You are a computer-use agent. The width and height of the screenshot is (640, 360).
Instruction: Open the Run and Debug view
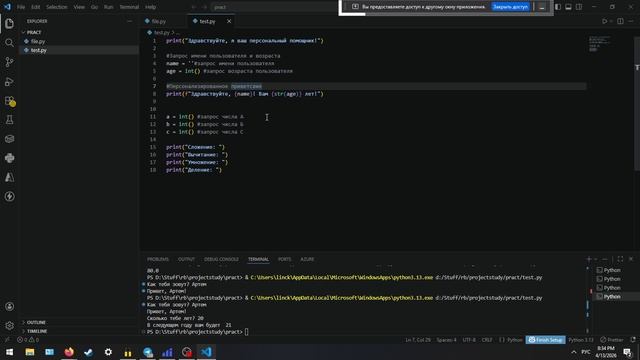tap(9, 81)
